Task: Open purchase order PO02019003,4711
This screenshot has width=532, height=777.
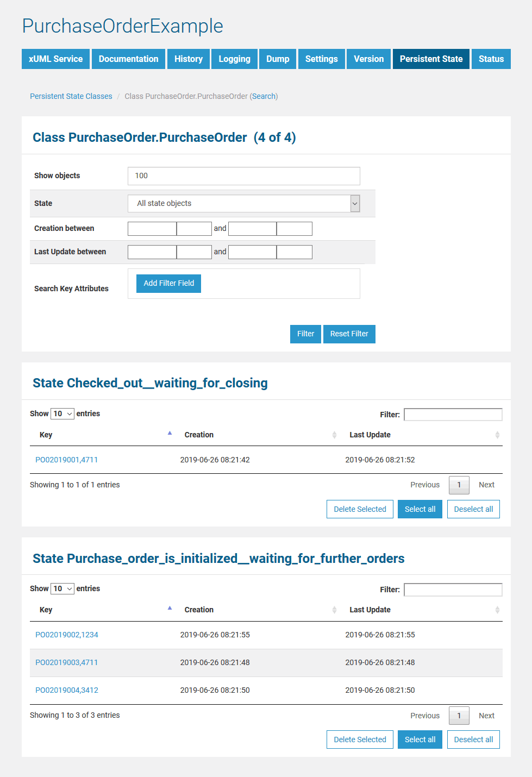Action: (67, 662)
